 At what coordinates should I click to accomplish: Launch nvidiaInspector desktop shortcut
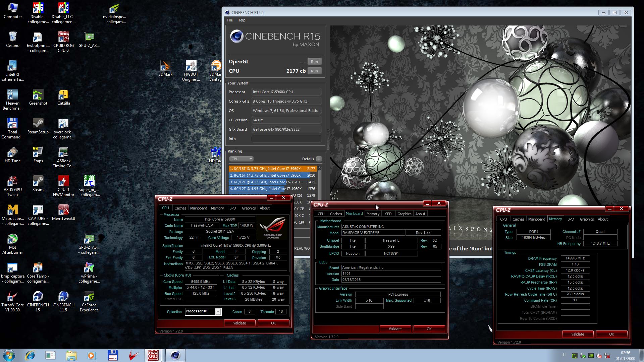coord(114,13)
